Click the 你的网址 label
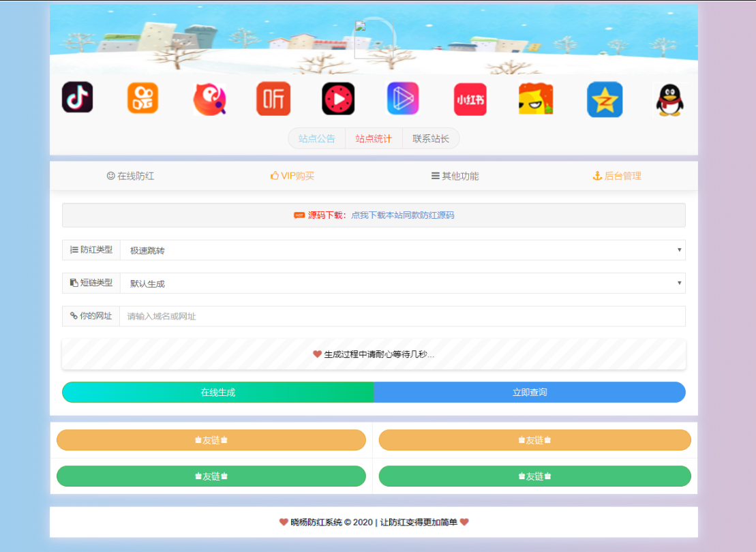The width and height of the screenshot is (756, 552). point(91,316)
